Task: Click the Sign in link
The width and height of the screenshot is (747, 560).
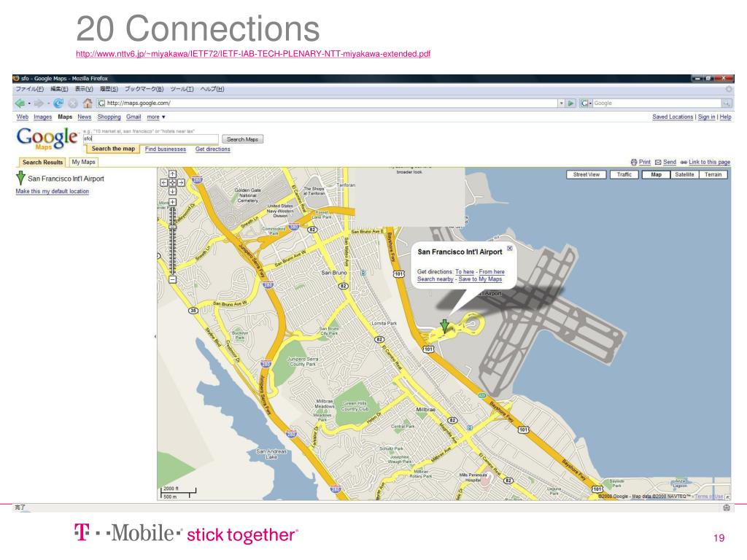Action: click(x=706, y=117)
